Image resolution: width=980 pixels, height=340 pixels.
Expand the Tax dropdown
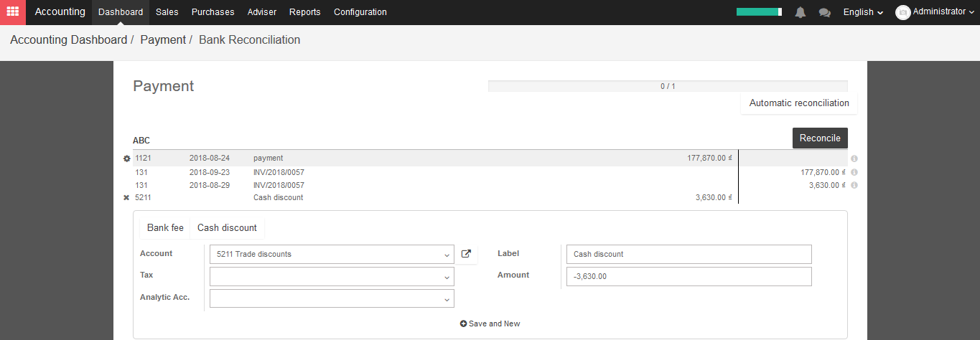tap(332, 276)
